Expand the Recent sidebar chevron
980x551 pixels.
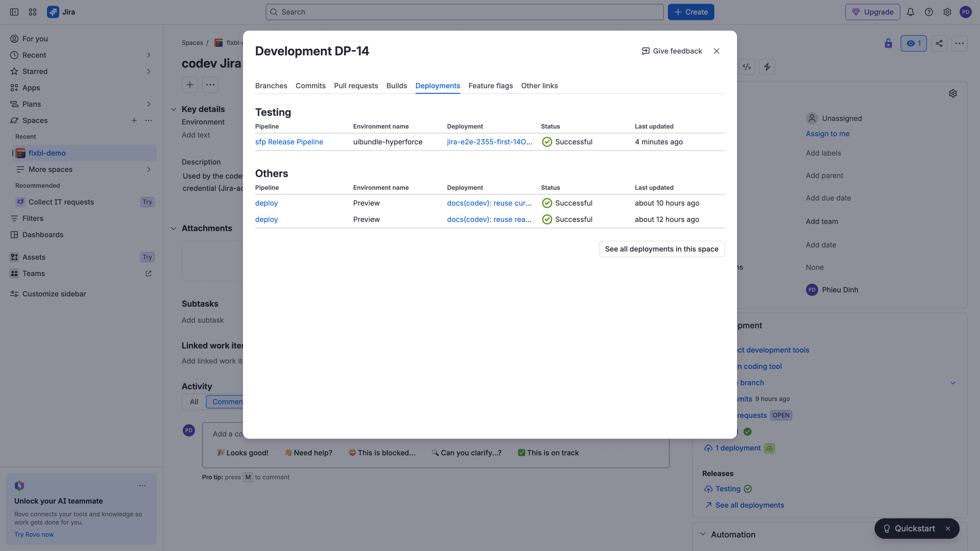(148, 55)
